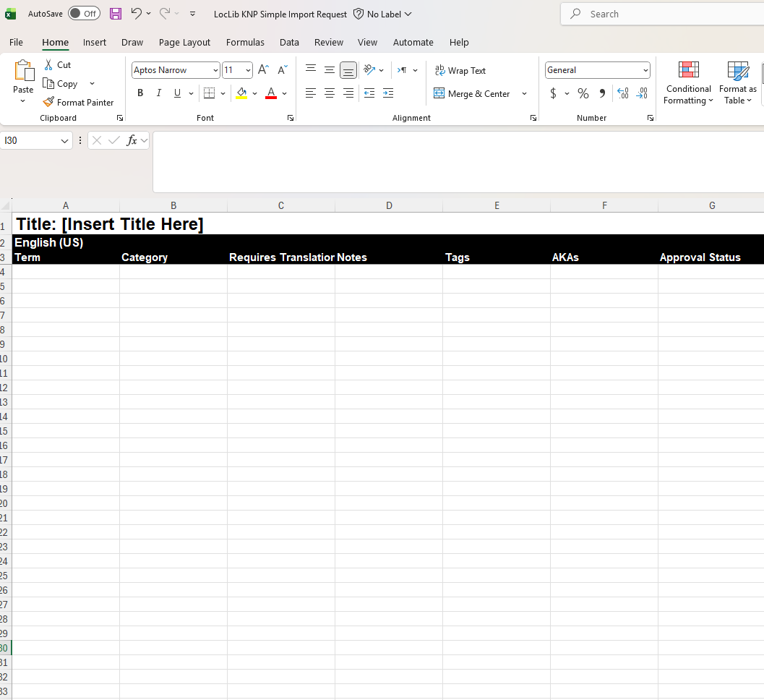Apply italic formatting

(x=159, y=93)
